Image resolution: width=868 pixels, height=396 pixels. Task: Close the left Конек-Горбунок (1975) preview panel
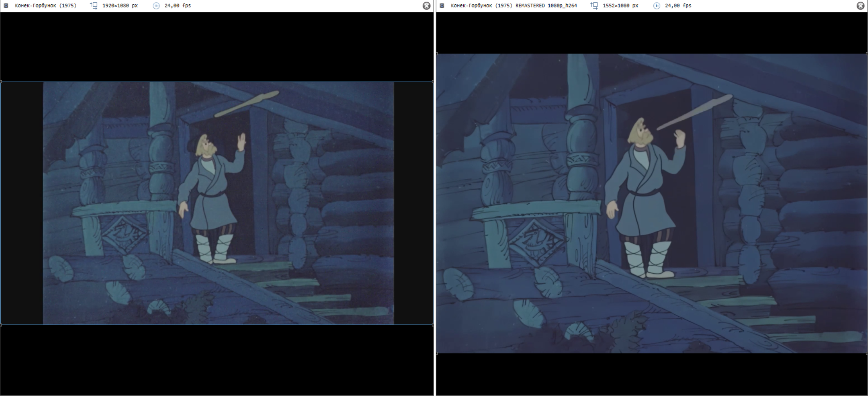pyautogui.click(x=427, y=5)
